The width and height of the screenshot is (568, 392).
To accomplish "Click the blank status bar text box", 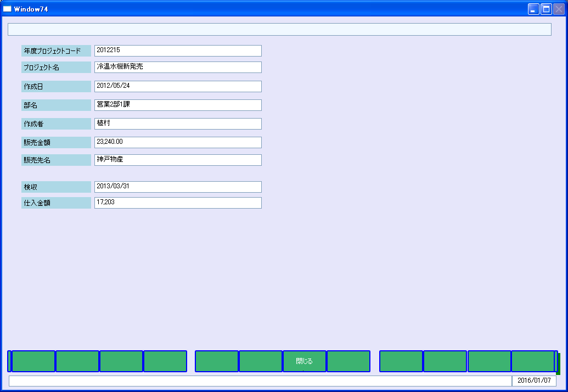I will [261, 381].
